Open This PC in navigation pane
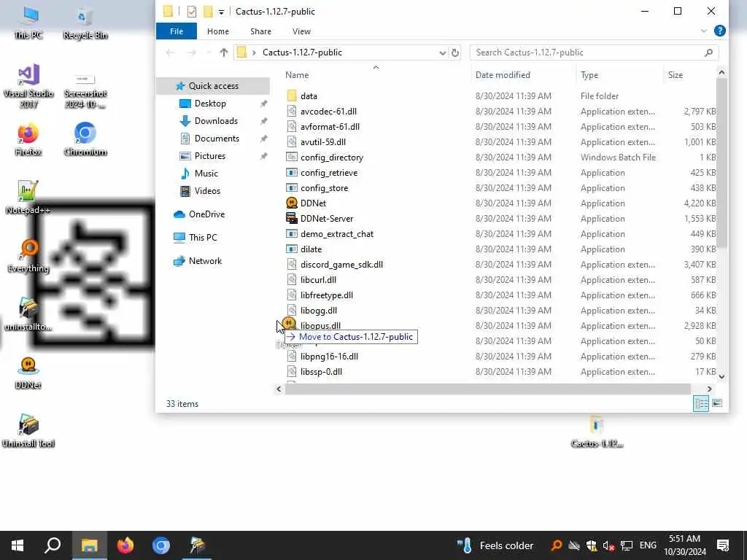The width and height of the screenshot is (747, 560). pyautogui.click(x=203, y=238)
